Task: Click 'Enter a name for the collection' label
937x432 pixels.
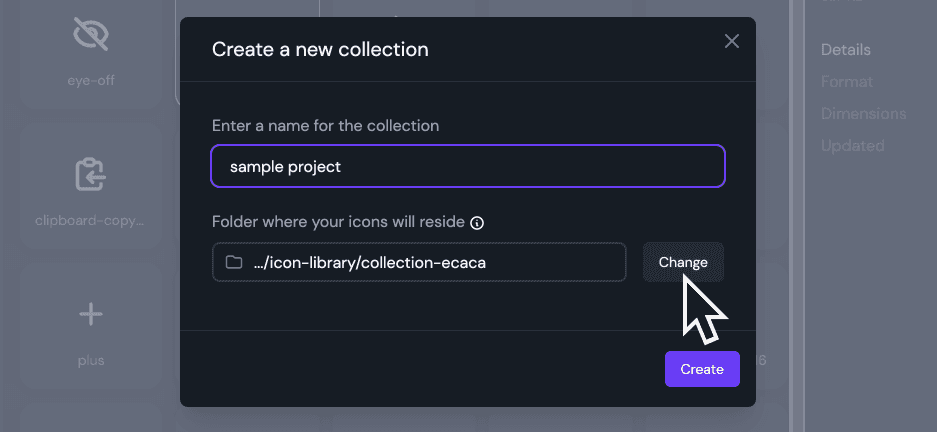Action: [x=326, y=126]
